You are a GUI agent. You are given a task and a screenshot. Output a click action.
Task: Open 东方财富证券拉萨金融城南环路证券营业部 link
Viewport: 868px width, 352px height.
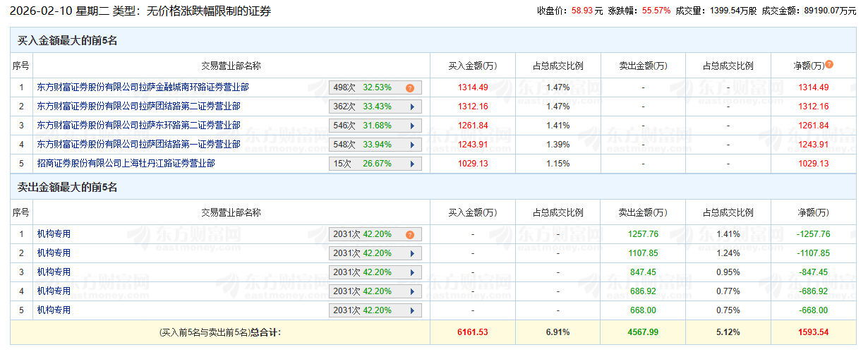point(143,87)
